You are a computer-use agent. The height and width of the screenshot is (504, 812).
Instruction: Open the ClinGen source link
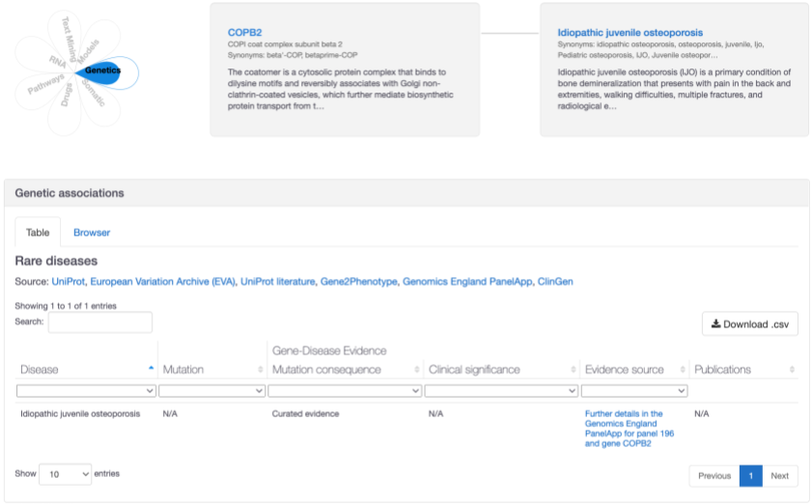(555, 281)
